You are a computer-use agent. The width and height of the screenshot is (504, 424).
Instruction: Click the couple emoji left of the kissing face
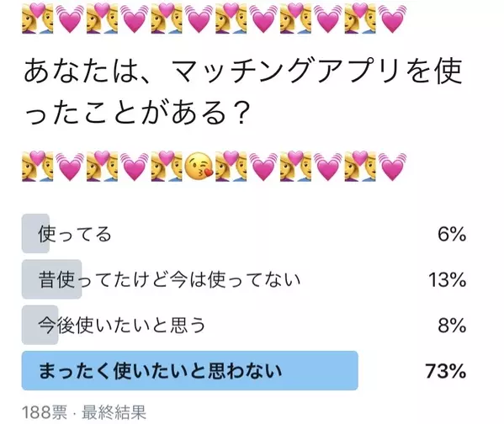tap(167, 166)
